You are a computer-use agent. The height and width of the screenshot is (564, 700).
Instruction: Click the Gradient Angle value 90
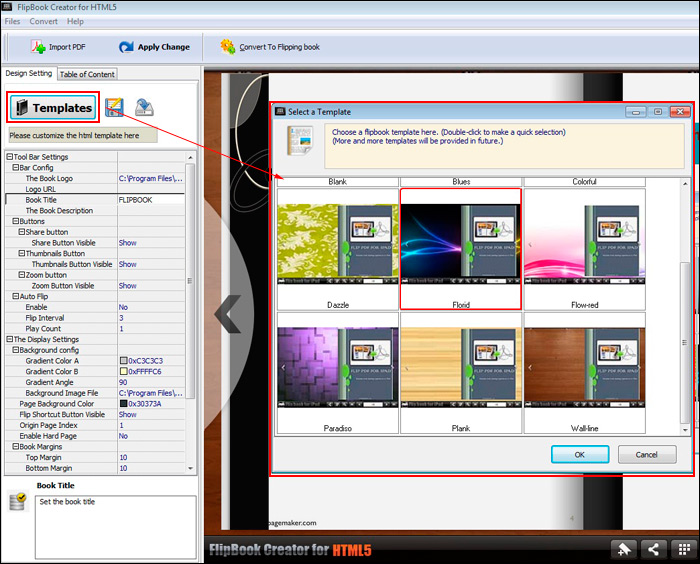[123, 382]
